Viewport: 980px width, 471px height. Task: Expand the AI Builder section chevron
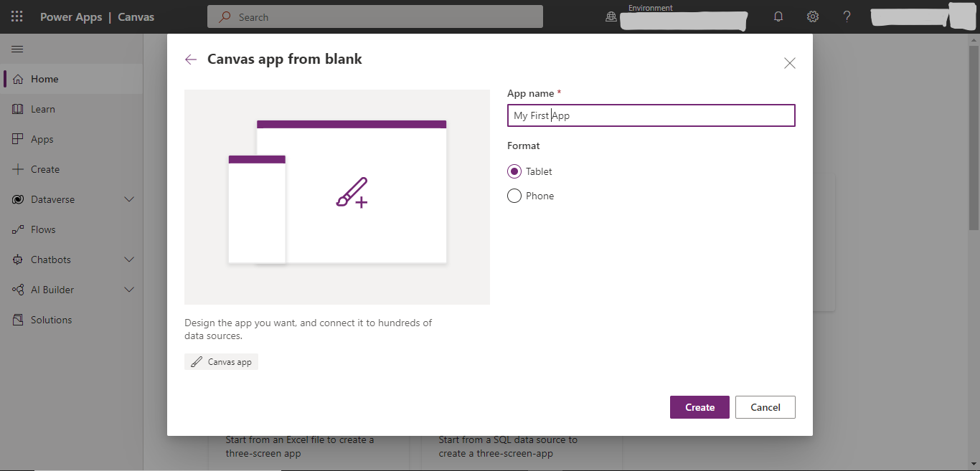pos(129,290)
